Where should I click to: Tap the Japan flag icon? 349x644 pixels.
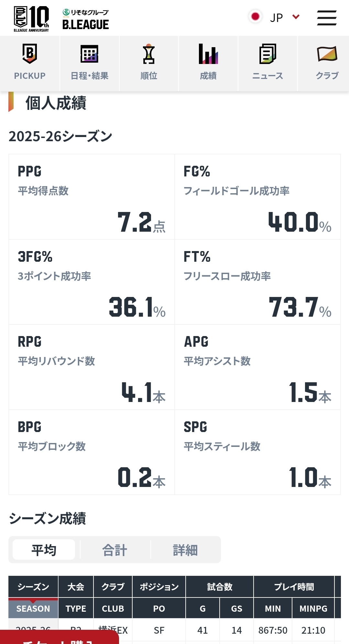click(x=255, y=16)
